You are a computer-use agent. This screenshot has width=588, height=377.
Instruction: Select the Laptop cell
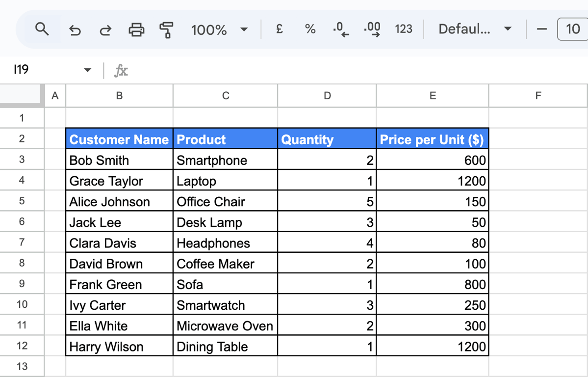226,180
